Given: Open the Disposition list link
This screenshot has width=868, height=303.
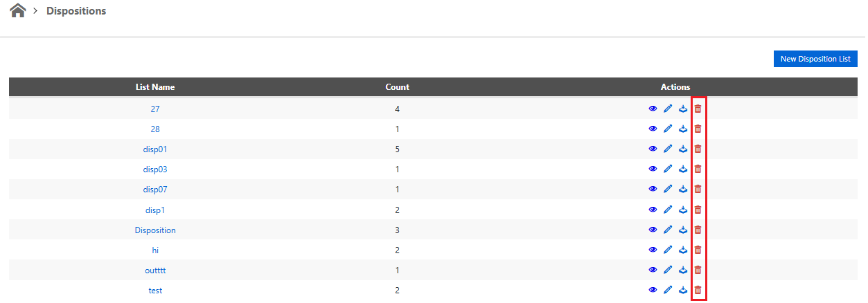Looking at the screenshot, I should tap(155, 230).
